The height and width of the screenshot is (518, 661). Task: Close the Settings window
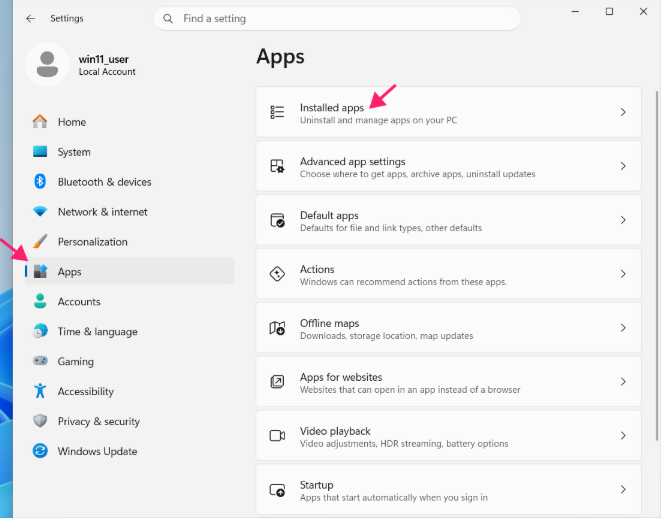[643, 12]
